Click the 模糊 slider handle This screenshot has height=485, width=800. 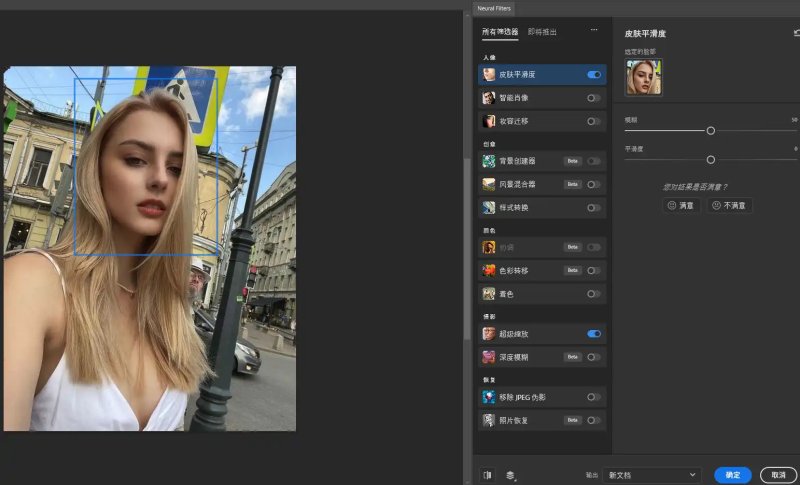tap(710, 131)
